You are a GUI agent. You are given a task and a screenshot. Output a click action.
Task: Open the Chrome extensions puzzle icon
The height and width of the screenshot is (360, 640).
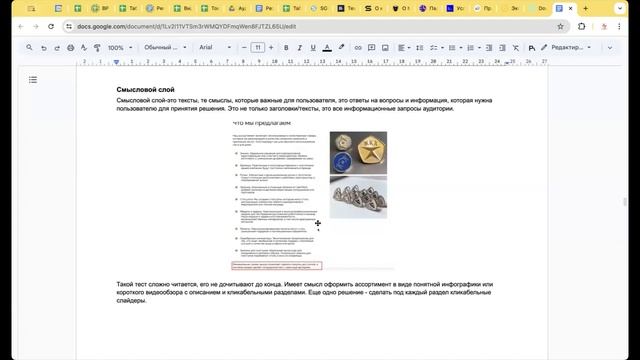[x=582, y=27]
